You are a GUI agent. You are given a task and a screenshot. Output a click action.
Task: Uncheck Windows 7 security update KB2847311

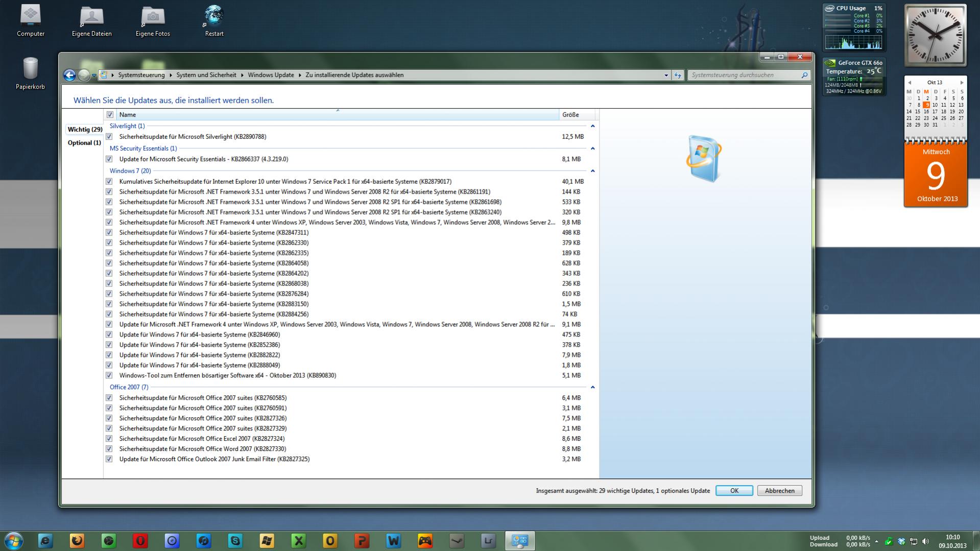click(109, 233)
